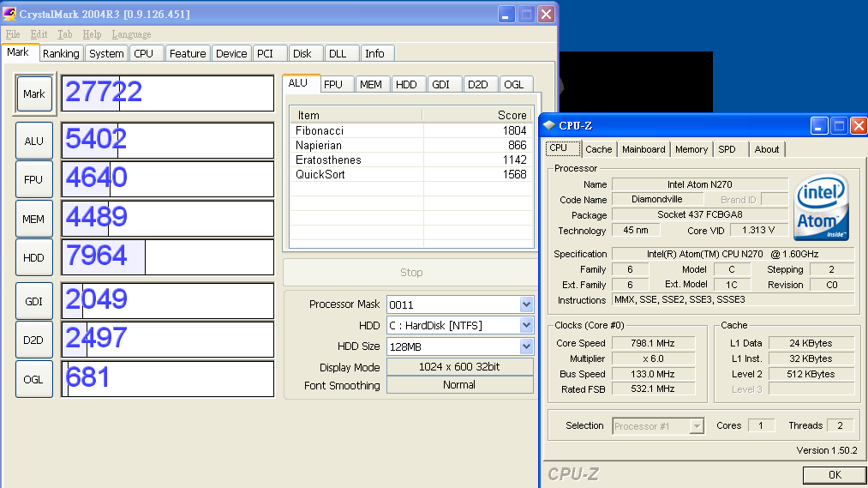Click the Core Speed 798.1 MHz value

653,343
